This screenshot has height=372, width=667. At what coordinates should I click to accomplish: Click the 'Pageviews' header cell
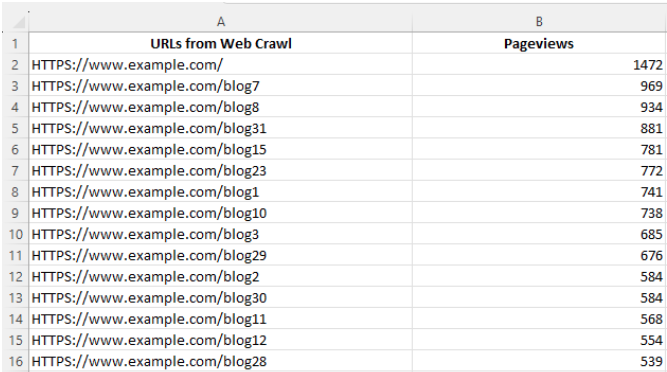tap(539, 43)
